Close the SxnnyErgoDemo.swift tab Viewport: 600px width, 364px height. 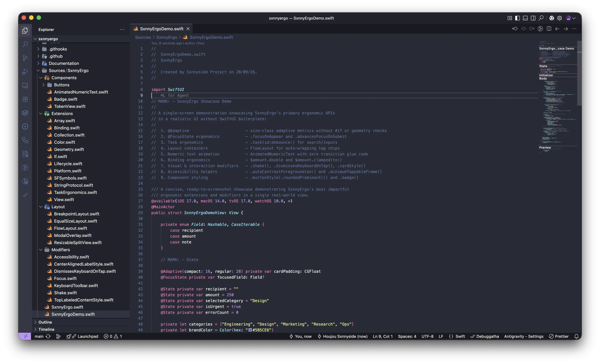(x=188, y=29)
